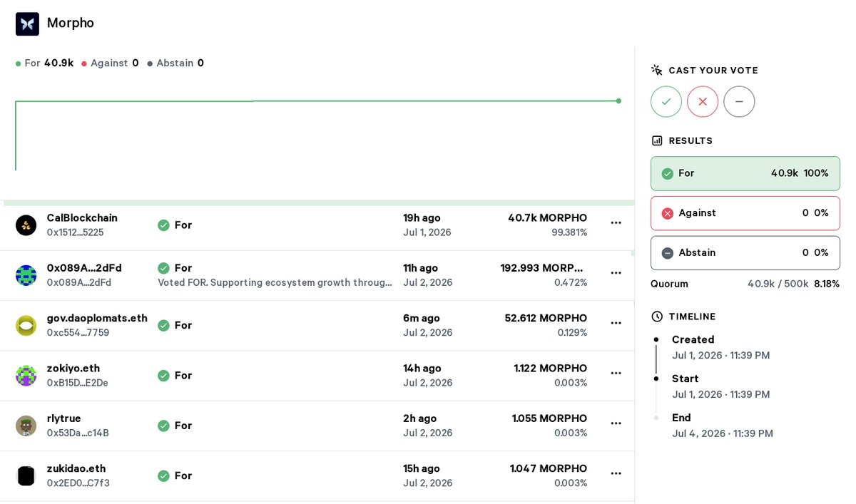
Task: Click the Abstain legend label above the chart
Action: (175, 63)
